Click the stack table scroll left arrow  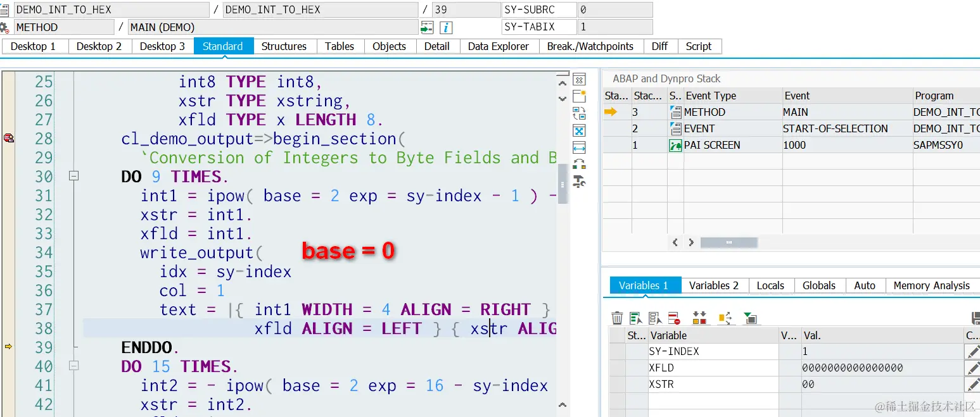click(x=675, y=242)
